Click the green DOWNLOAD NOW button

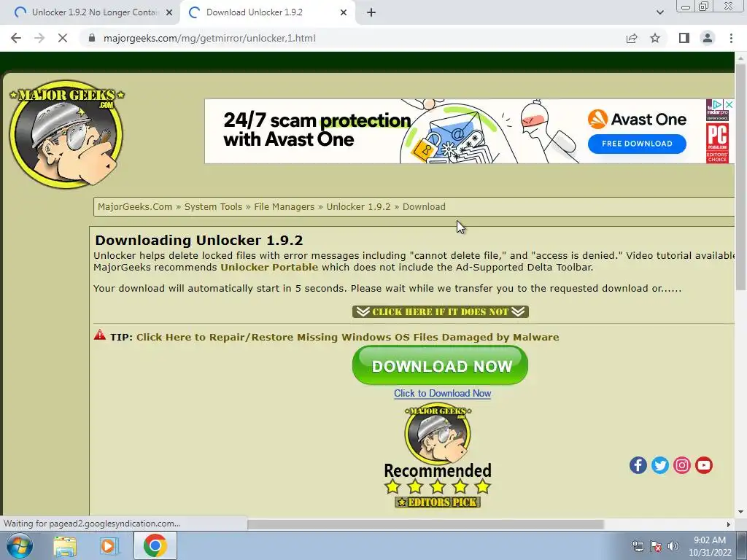pyautogui.click(x=440, y=365)
